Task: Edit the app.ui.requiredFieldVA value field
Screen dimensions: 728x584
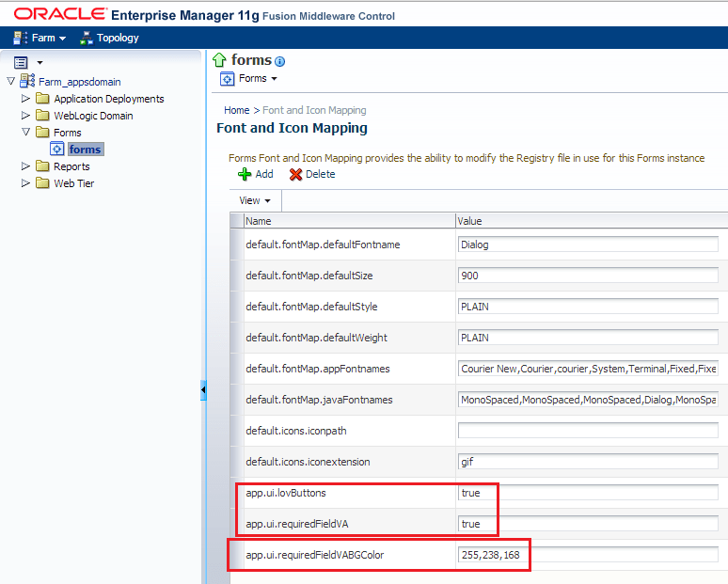Action: (x=588, y=524)
